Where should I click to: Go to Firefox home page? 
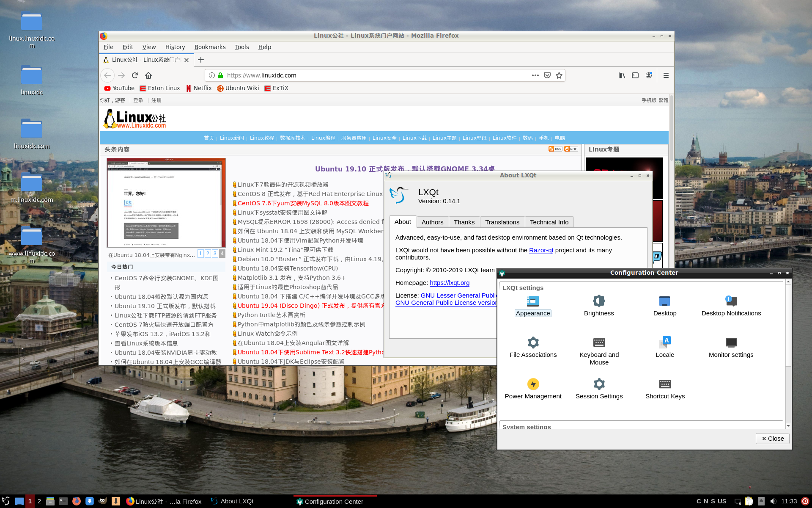click(x=148, y=75)
